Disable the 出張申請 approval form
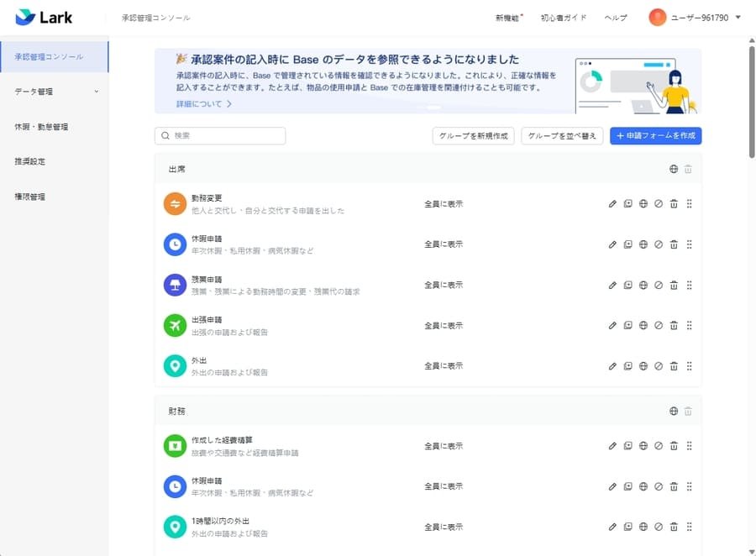The height and width of the screenshot is (556, 756). coord(659,325)
